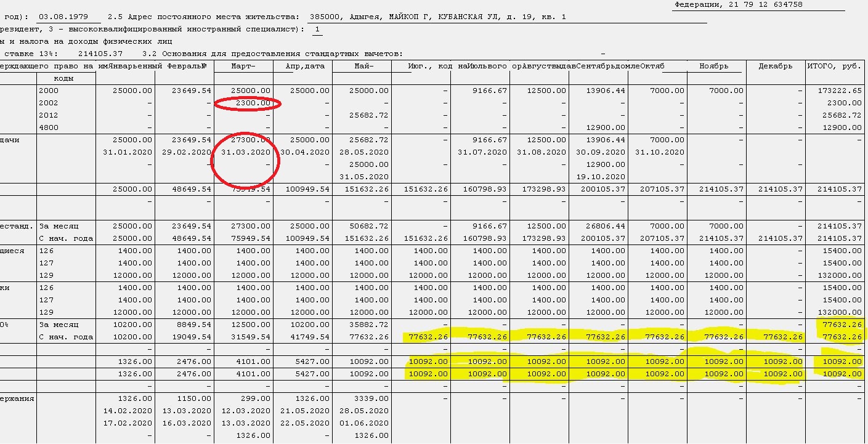868x444 pixels.
Task: Click the red-circled date 31.03.2020
Action: click(246, 152)
